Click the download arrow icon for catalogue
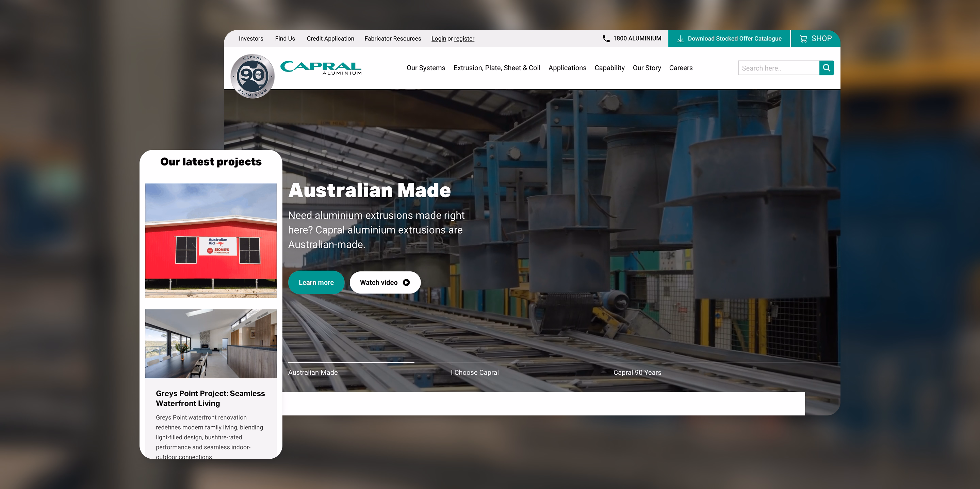This screenshot has height=489, width=980. pyautogui.click(x=680, y=39)
